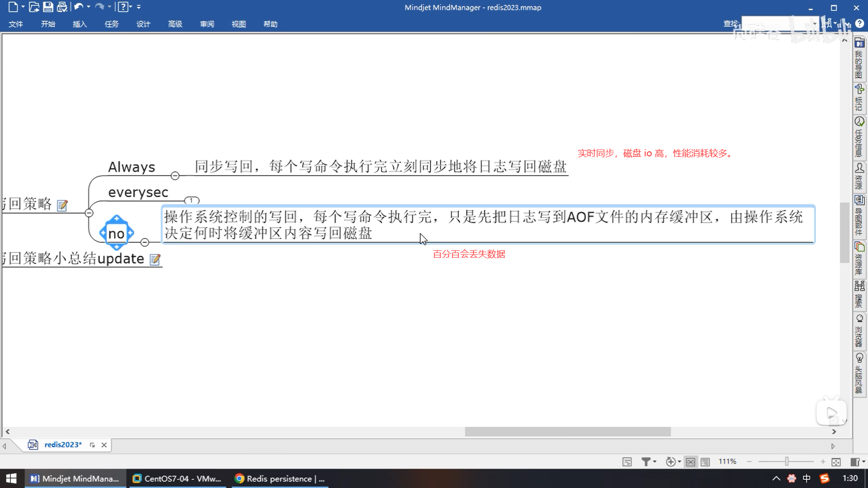Click the Print preview icon

[x=62, y=7]
